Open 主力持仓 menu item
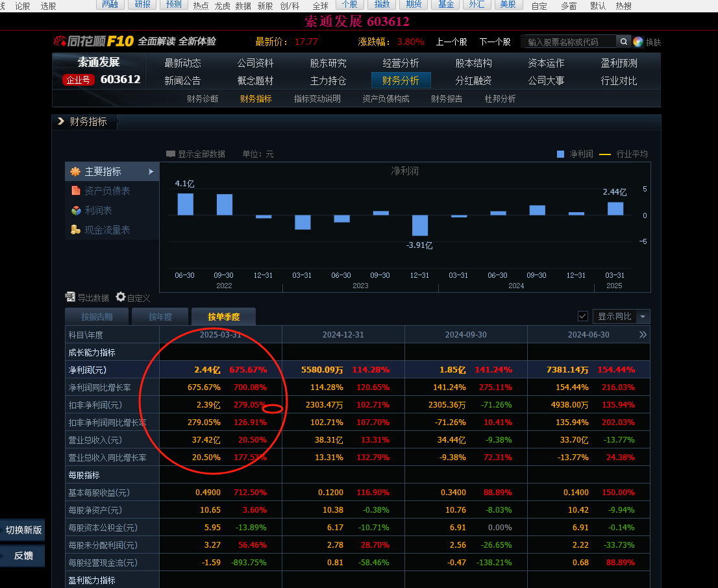718x588 pixels. (x=328, y=80)
